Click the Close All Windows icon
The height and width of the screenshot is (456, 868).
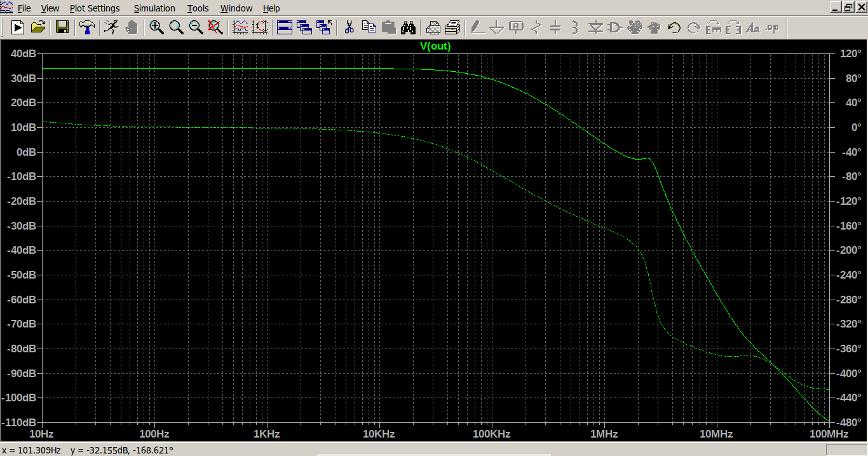click(324, 27)
